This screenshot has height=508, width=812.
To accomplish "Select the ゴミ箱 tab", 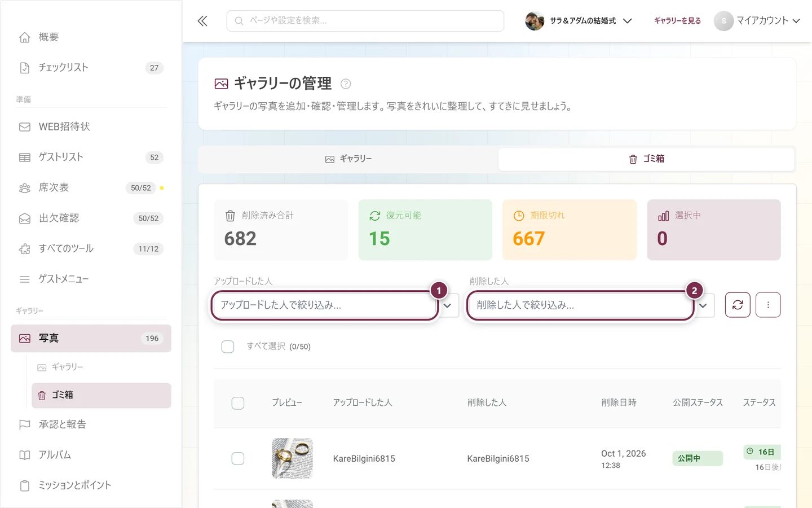I will [646, 159].
